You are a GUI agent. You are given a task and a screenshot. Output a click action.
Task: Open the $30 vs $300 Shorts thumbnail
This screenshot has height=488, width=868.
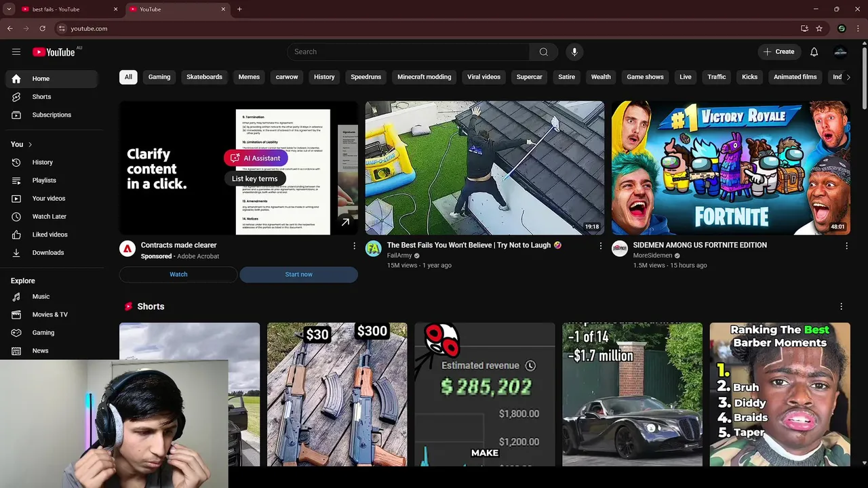(337, 394)
